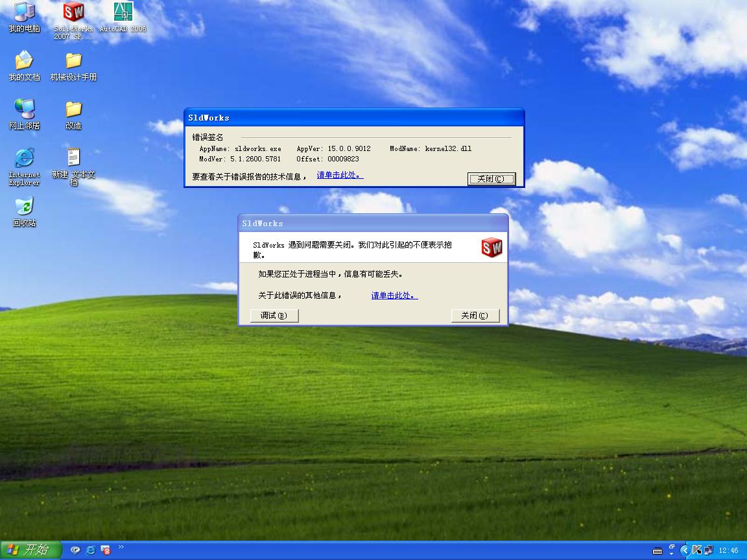
Task: Click 请单击此处 link about this error
Action: [x=394, y=296]
